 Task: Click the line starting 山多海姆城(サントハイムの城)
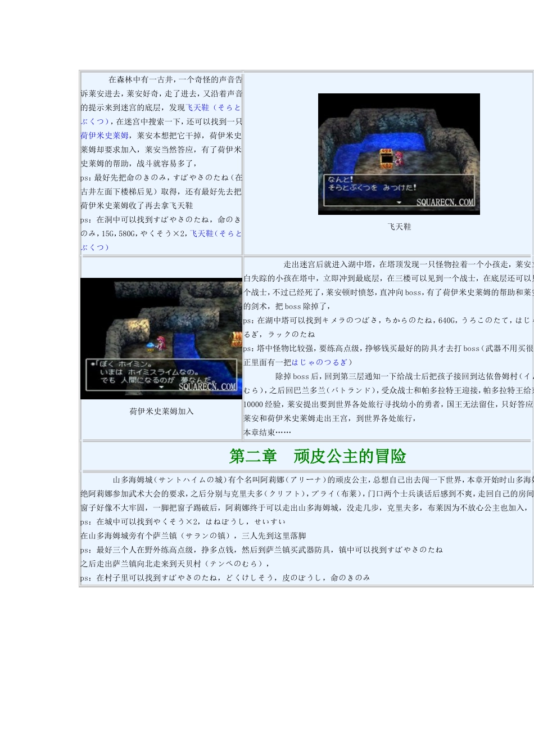pyautogui.click(x=322, y=480)
